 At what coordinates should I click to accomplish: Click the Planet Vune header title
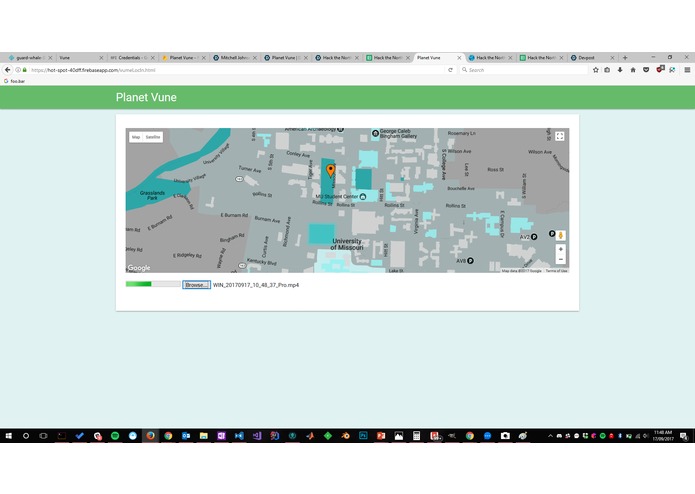point(146,97)
